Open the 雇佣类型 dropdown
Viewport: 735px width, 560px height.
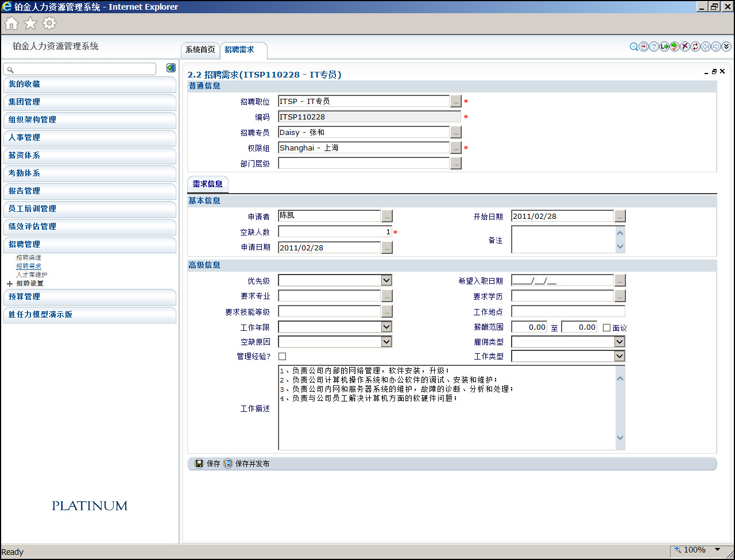(620, 342)
